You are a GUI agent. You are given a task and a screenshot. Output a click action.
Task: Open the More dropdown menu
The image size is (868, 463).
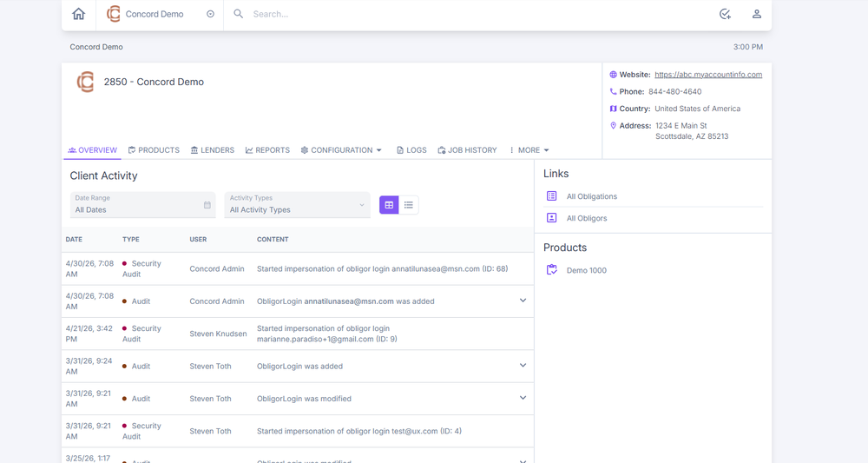click(529, 150)
